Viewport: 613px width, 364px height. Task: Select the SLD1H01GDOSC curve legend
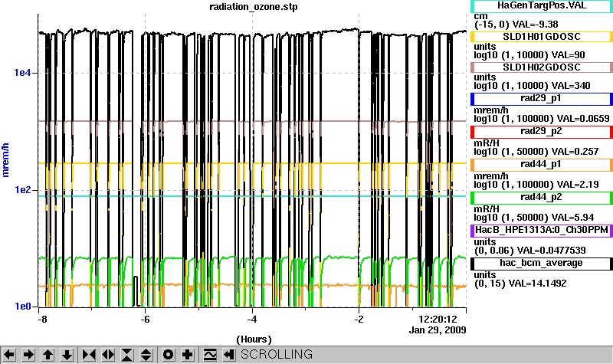[542, 36]
